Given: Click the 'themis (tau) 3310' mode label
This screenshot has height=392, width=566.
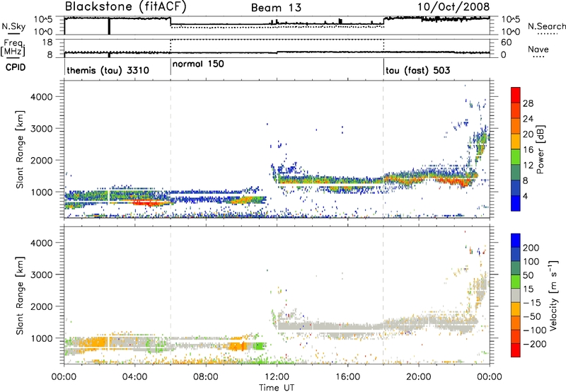Looking at the screenshot, I should [x=108, y=70].
